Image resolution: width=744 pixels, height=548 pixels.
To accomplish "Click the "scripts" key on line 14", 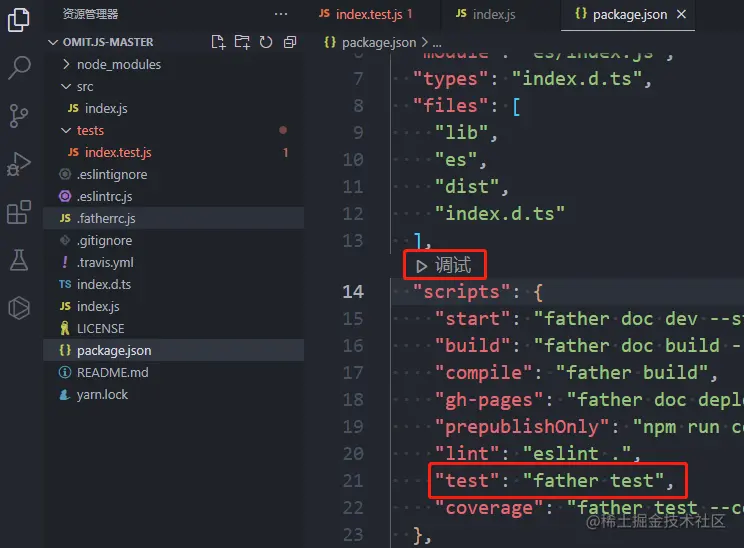I will (x=462, y=291).
